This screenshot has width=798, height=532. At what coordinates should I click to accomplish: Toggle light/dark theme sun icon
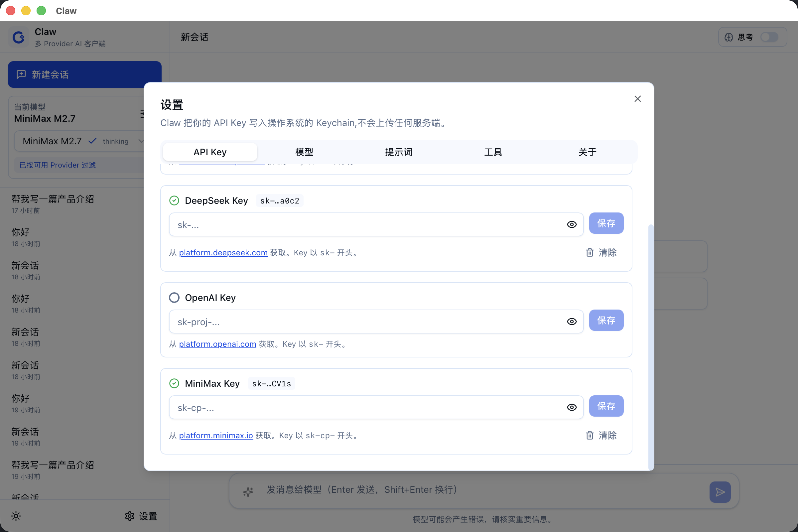pyautogui.click(x=16, y=516)
